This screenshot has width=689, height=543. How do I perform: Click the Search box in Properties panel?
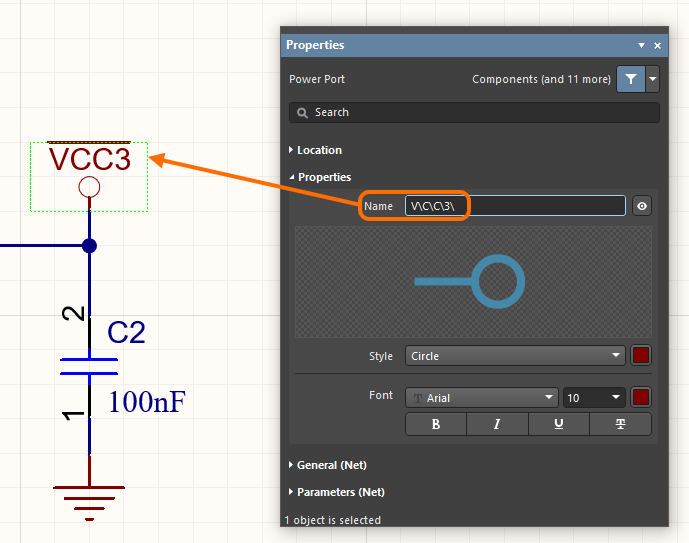click(x=474, y=113)
